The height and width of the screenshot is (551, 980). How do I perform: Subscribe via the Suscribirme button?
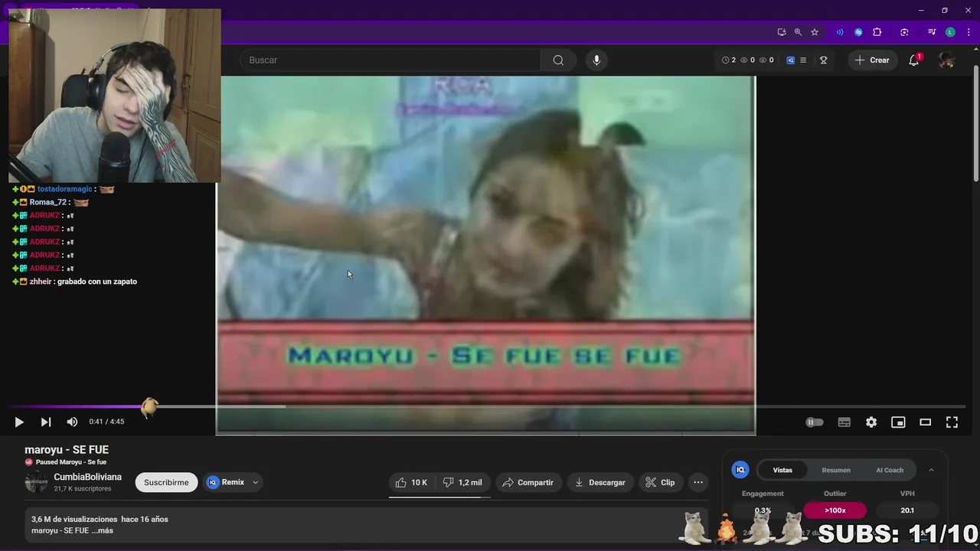tap(166, 483)
